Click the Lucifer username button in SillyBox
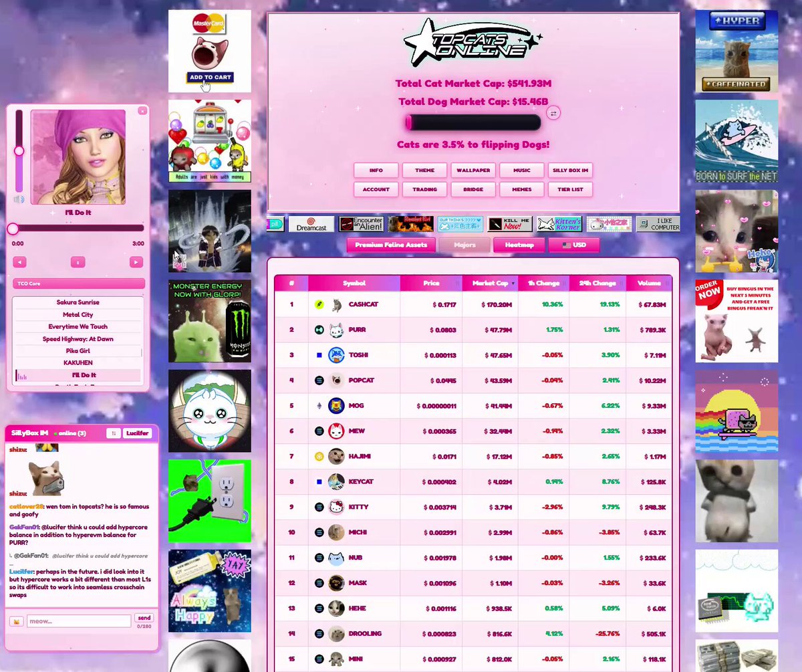The image size is (802, 672). (137, 433)
